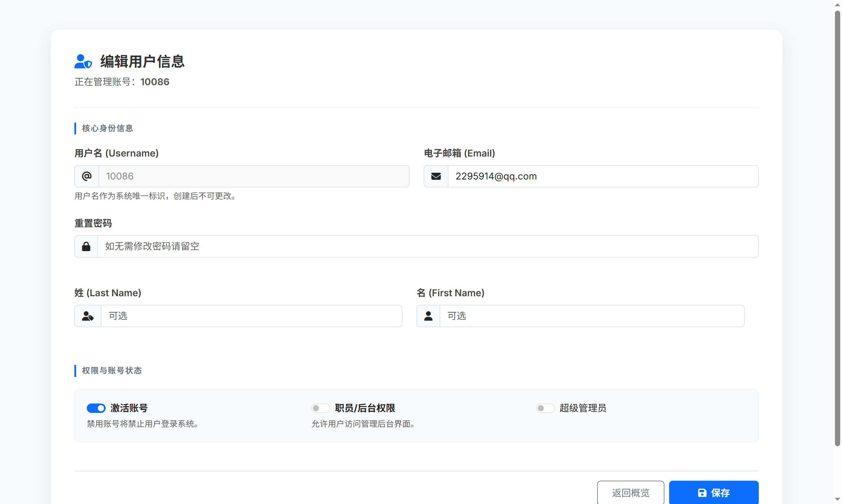Click the 核心身份信息 section header

(107, 129)
